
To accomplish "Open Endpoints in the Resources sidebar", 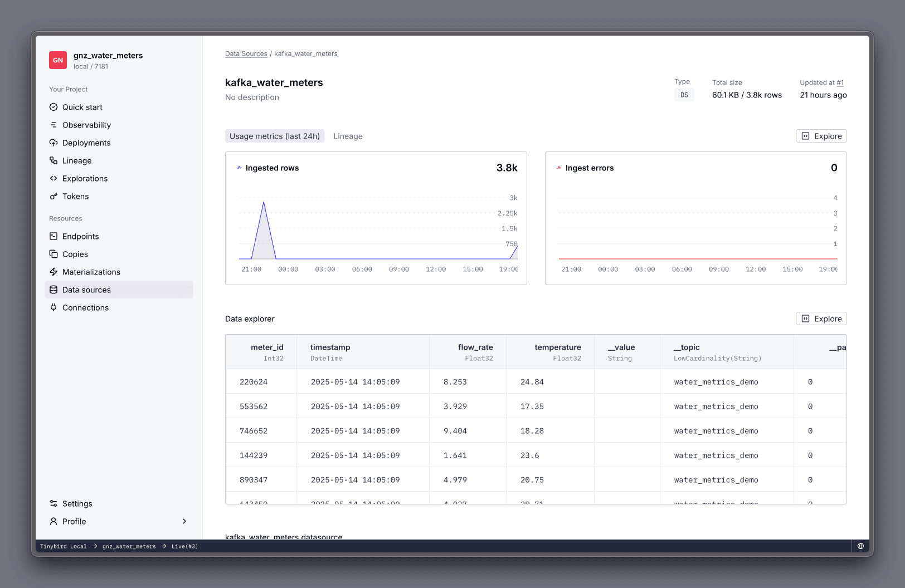I will point(80,236).
